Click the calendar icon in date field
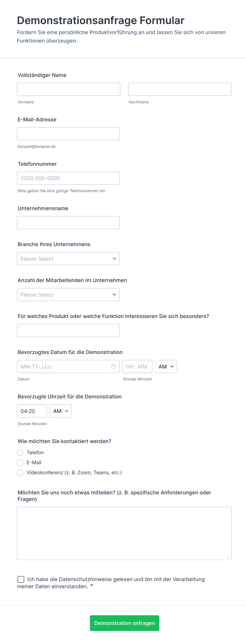The image size is (246, 644). [113, 366]
